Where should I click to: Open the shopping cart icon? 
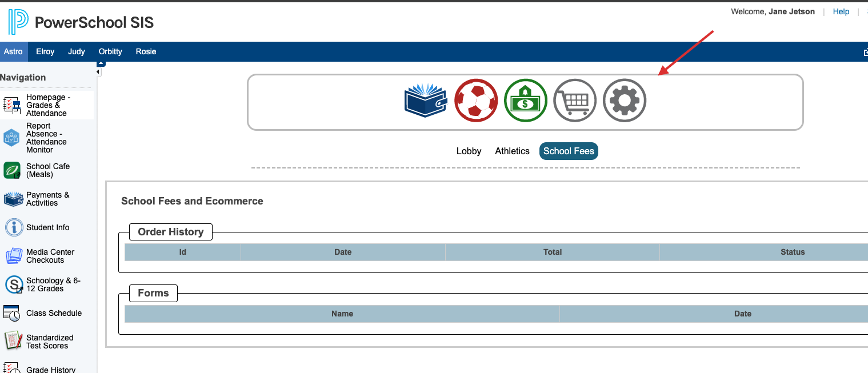[575, 101]
